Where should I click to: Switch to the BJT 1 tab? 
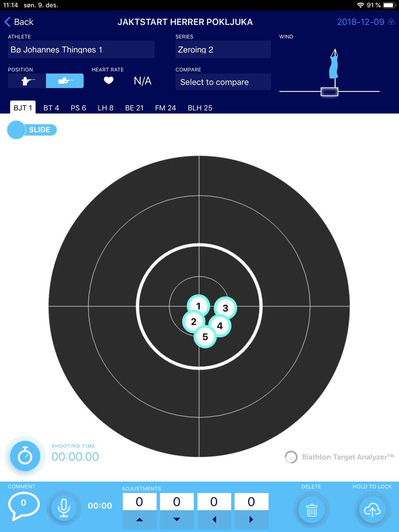[x=23, y=108]
